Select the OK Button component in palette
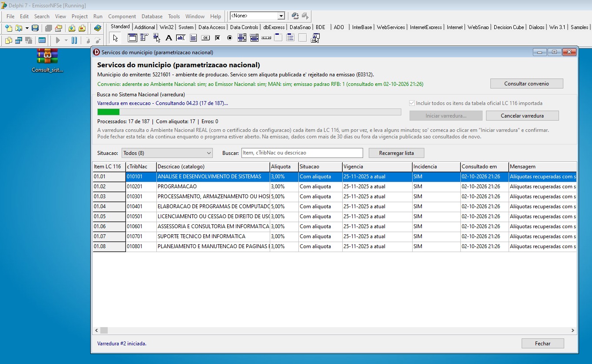Image resolution: width=592 pixels, height=364 pixels. 205,38
